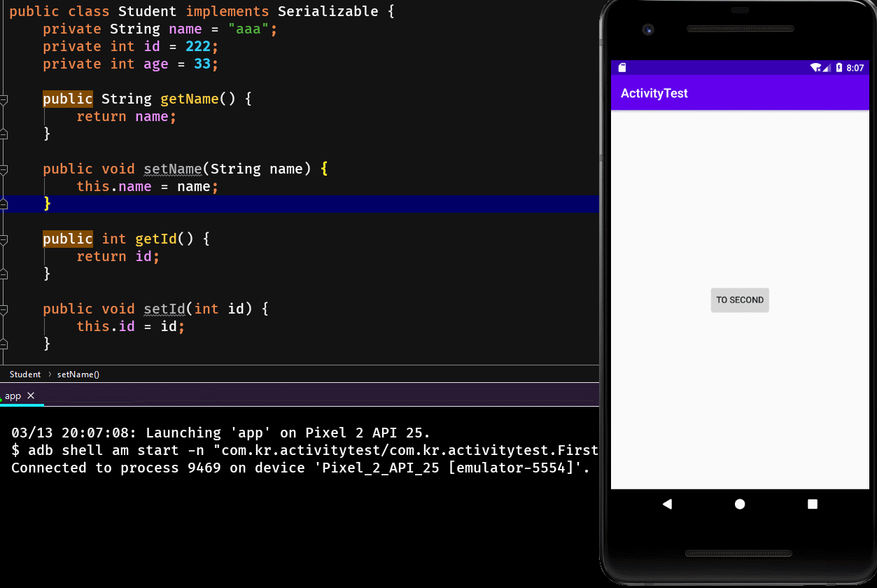Click the fold end marker below getId()
Image resolution: width=877 pixels, height=588 pixels.
tap(3, 274)
